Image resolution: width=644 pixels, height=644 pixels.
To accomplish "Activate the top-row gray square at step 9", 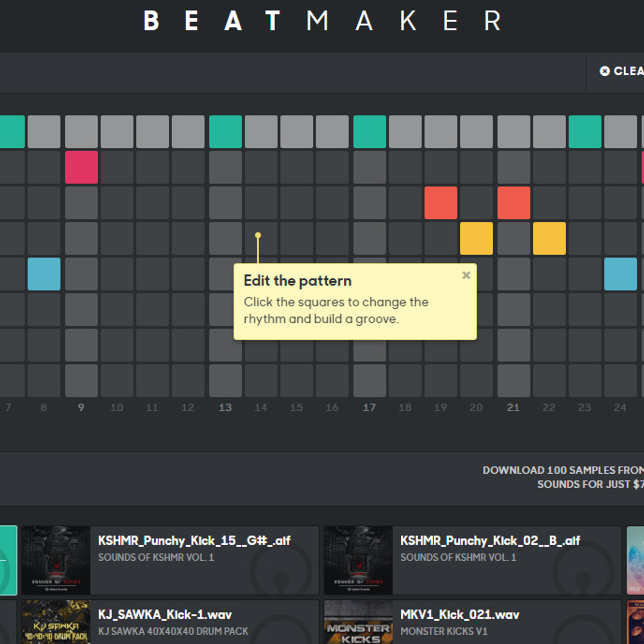I will tap(81, 132).
